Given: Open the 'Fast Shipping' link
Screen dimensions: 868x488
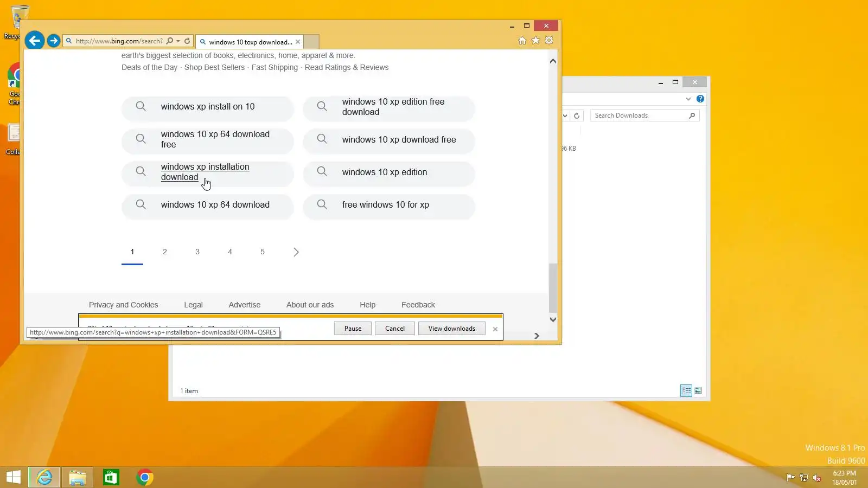Looking at the screenshot, I should [x=275, y=67].
